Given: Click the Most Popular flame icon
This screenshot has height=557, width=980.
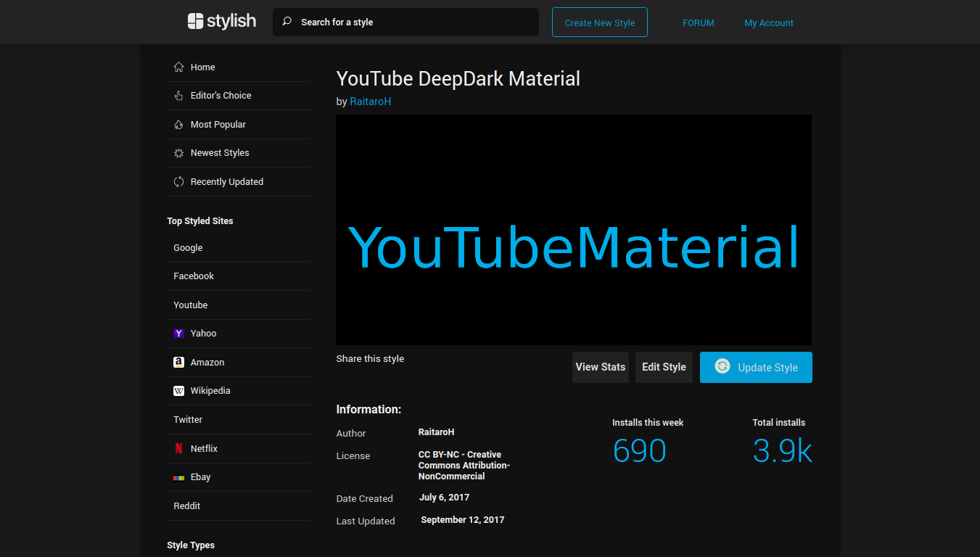Looking at the screenshot, I should coord(178,125).
